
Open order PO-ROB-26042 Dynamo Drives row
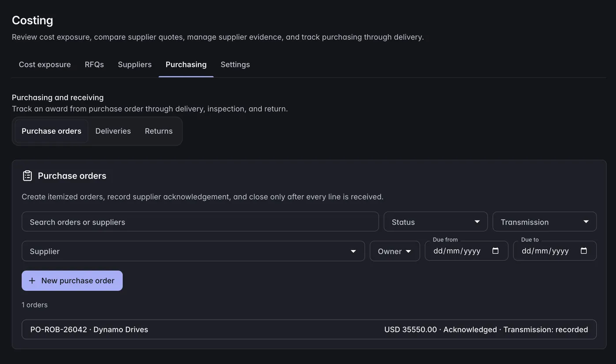click(309, 329)
